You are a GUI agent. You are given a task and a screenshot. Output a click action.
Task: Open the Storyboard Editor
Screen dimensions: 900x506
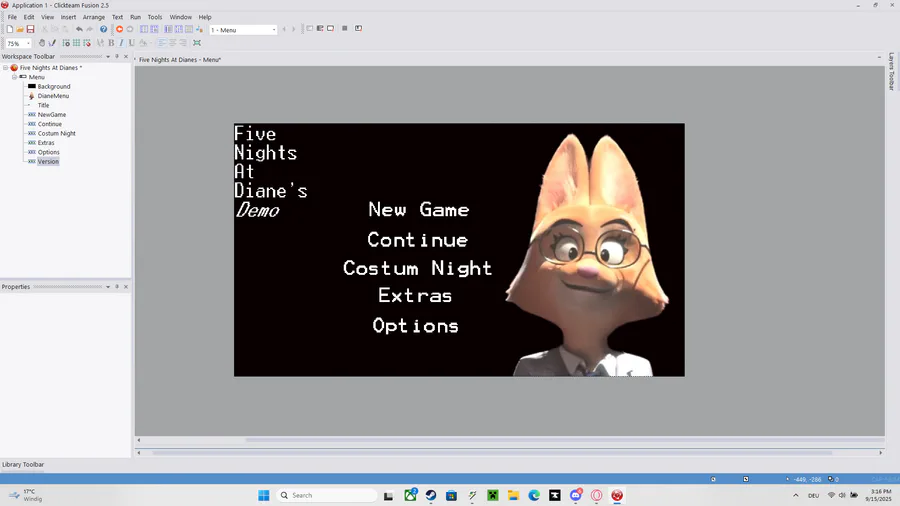144,29
